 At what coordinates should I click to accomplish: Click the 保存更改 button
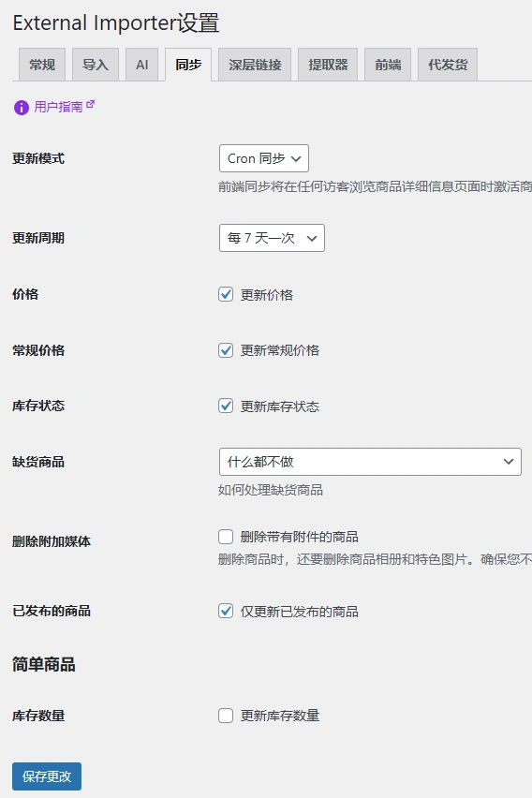pyautogui.click(x=47, y=776)
